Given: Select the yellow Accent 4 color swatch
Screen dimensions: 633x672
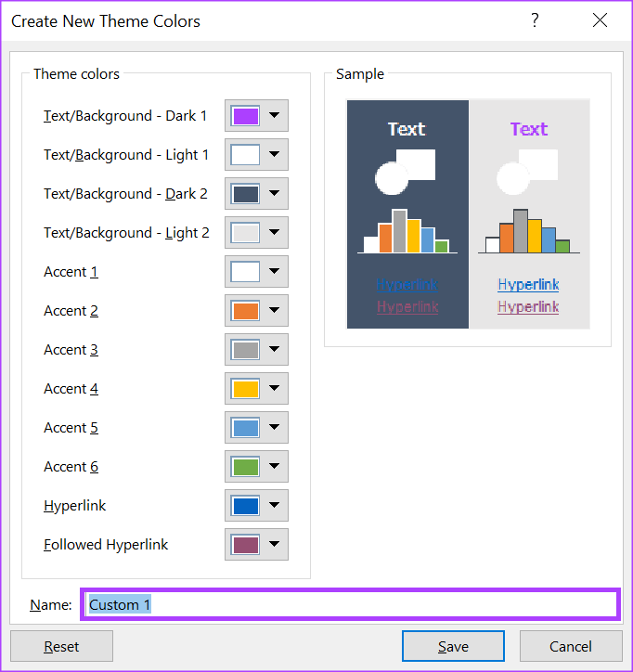Looking at the screenshot, I should coord(246,389).
